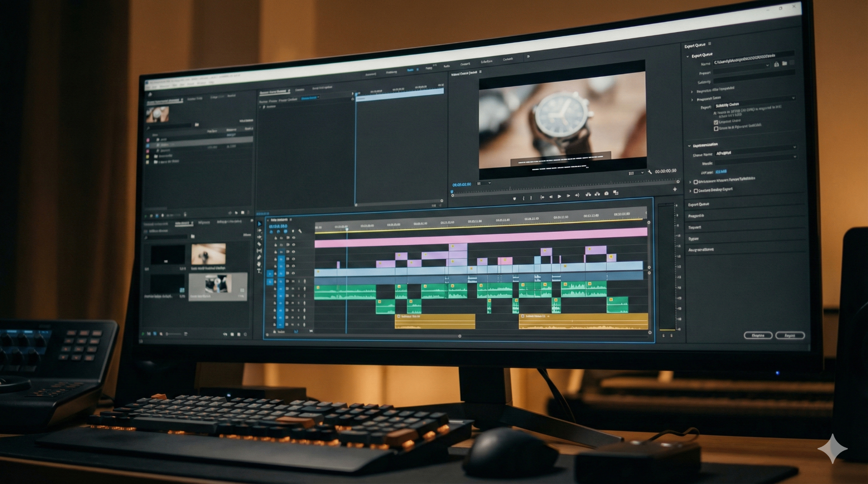This screenshot has height=484, width=868.
Task: Switch to the Export Queue panel tab
Action: pyautogui.click(x=694, y=44)
